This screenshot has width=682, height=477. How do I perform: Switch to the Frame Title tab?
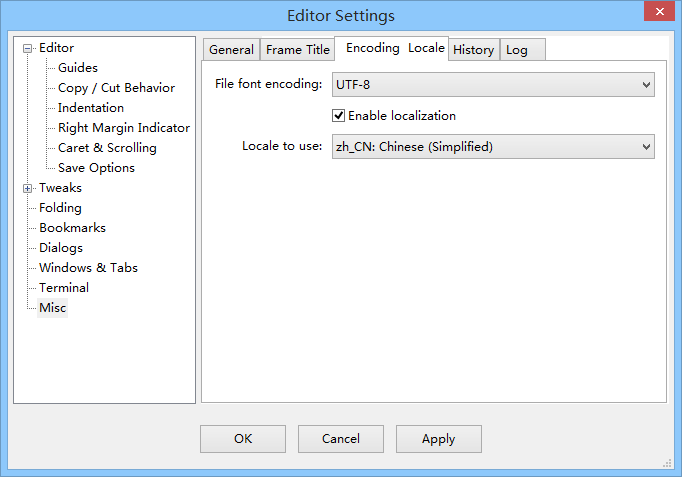[297, 50]
